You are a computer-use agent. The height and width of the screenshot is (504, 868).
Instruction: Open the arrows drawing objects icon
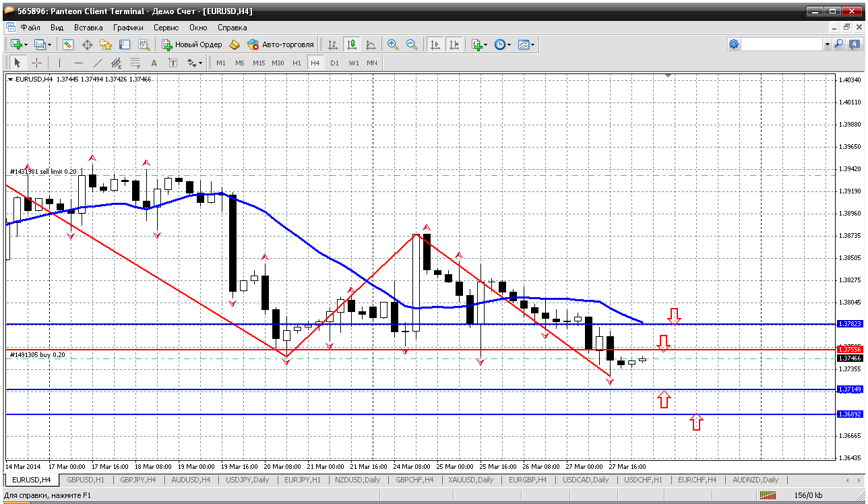(192, 63)
